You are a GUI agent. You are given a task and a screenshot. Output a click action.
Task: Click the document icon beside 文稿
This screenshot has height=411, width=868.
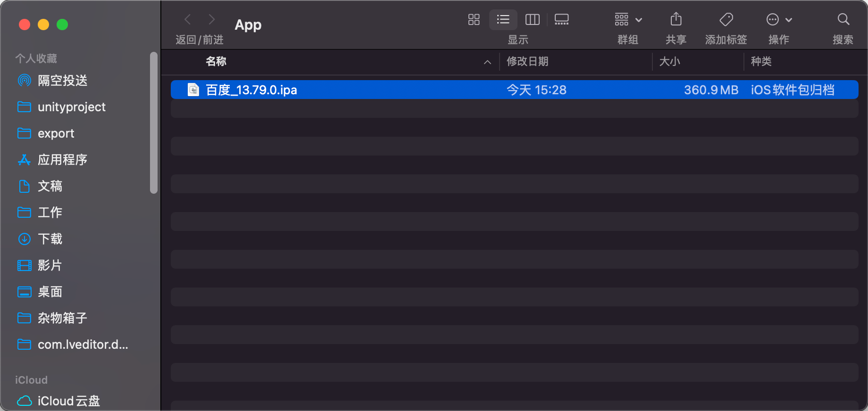[x=25, y=186]
